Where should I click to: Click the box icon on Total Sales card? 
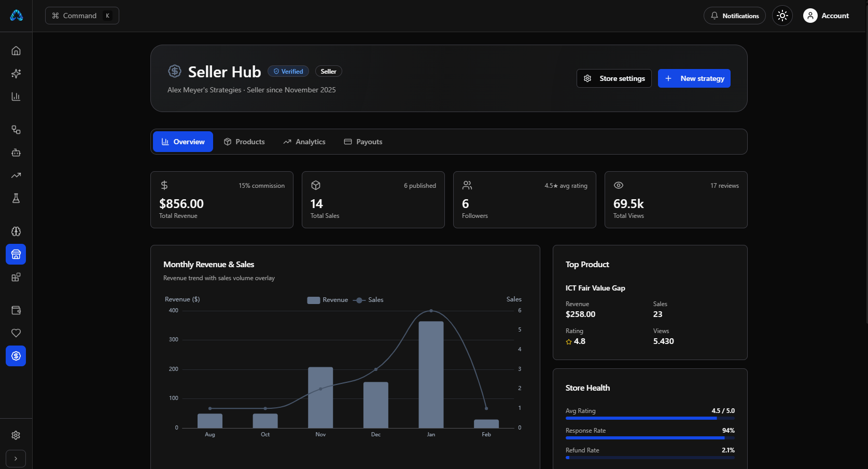coord(316,185)
